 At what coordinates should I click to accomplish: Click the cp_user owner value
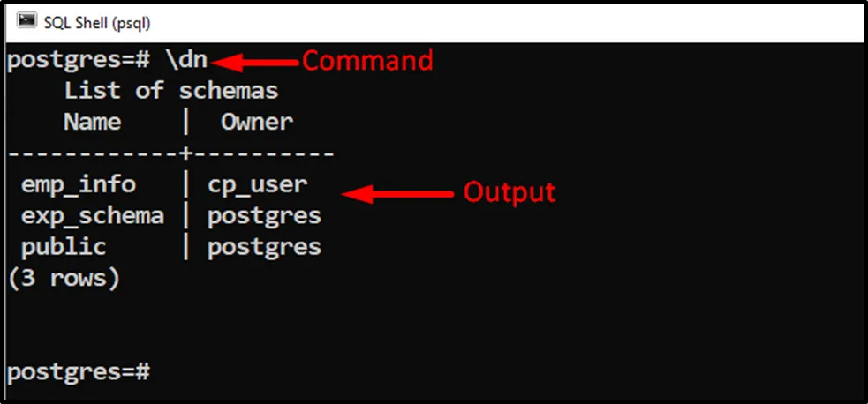[x=257, y=184]
